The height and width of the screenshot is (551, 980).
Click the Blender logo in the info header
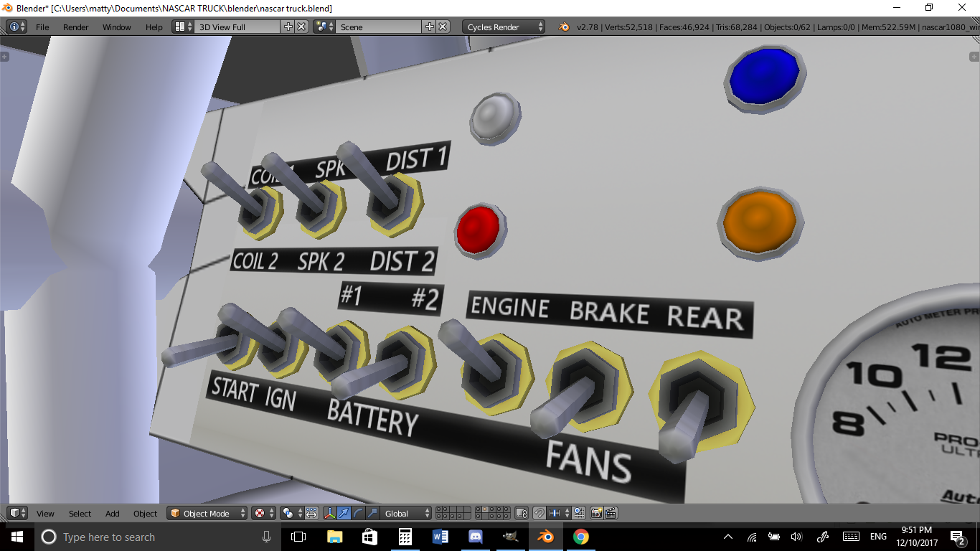(x=564, y=27)
